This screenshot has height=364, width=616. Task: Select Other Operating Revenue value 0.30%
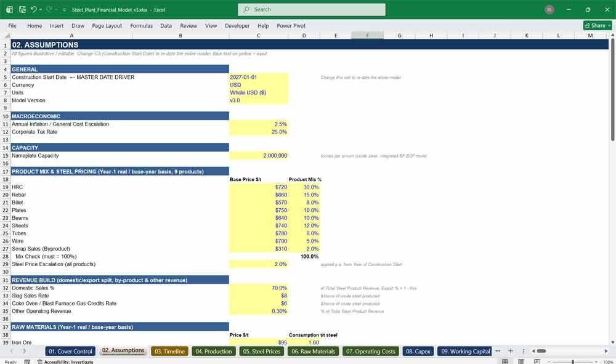coord(259,311)
